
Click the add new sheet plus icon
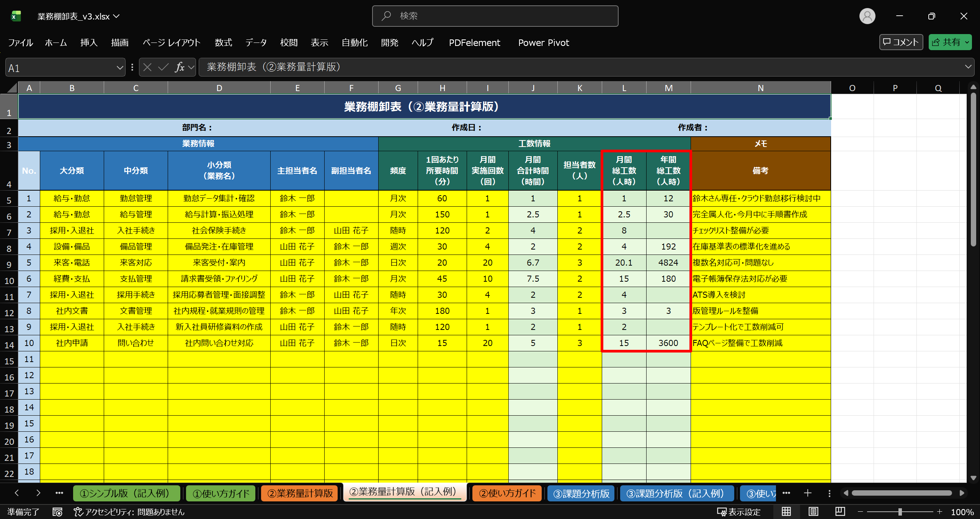[808, 493]
